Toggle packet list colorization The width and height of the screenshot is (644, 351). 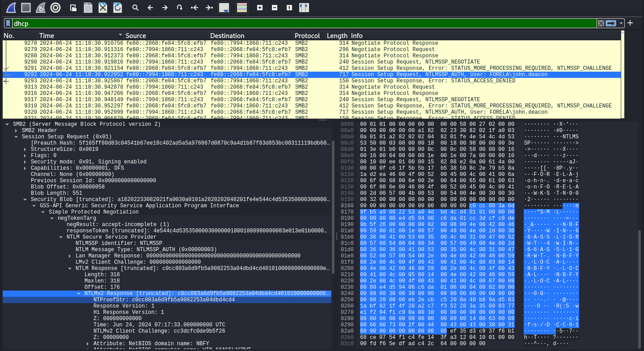242,8
